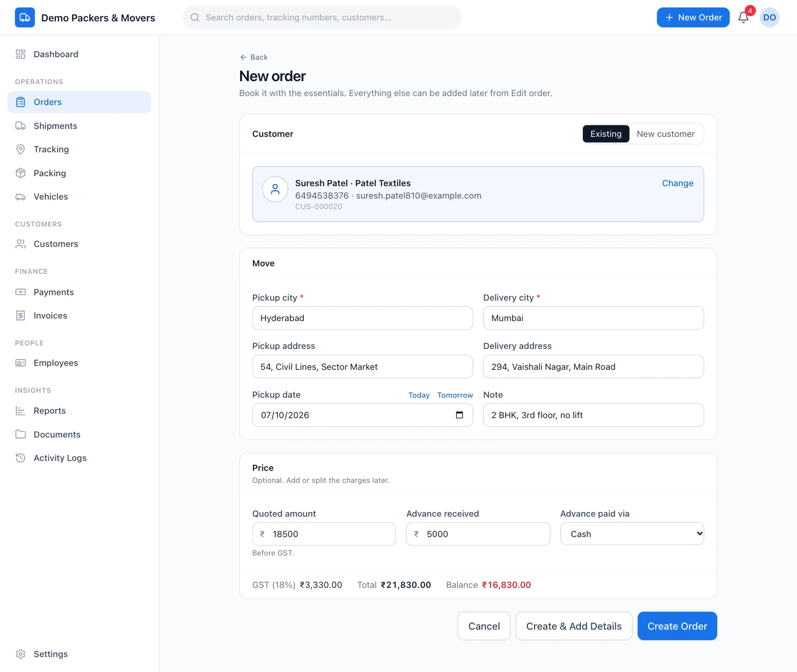Image resolution: width=797 pixels, height=672 pixels.
Task: Click the Activity Logs history icon
Action: tap(20, 458)
